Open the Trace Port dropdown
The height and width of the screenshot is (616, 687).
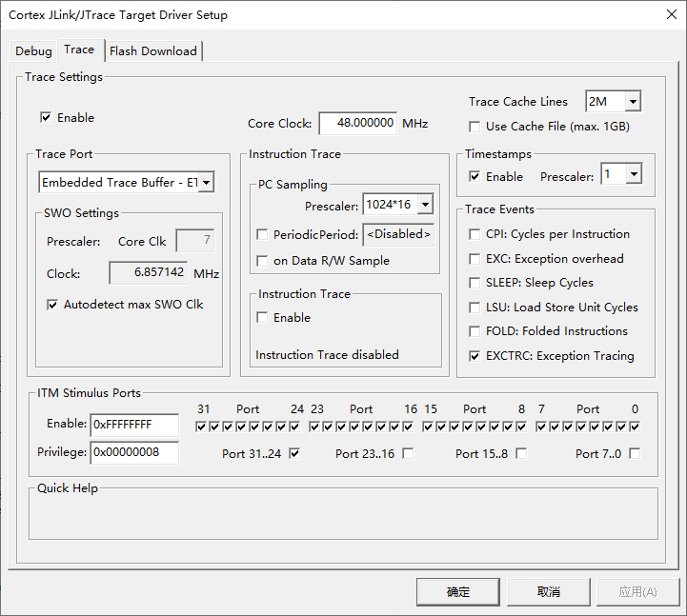[x=206, y=182]
